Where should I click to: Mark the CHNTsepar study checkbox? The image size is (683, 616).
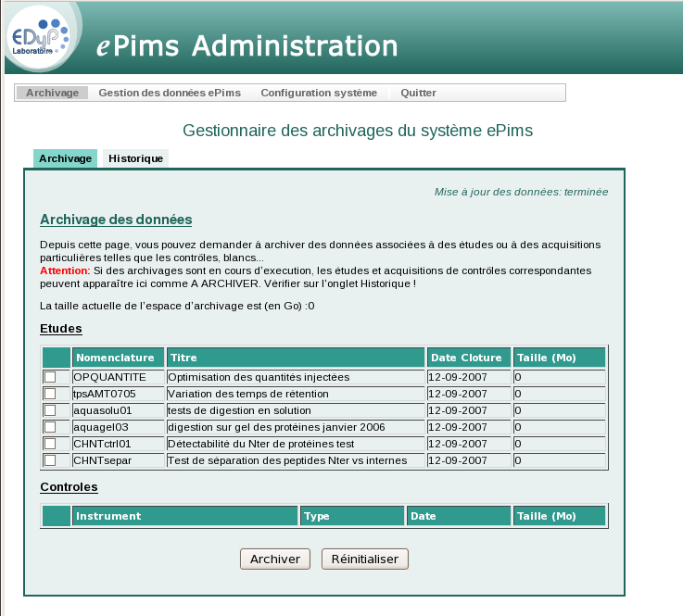tap(50, 460)
